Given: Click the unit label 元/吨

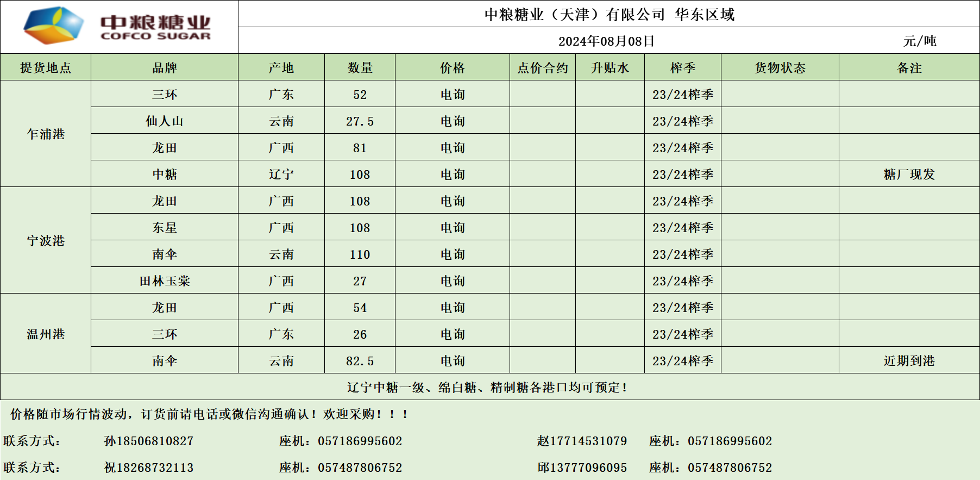Looking at the screenshot, I should click(920, 41).
